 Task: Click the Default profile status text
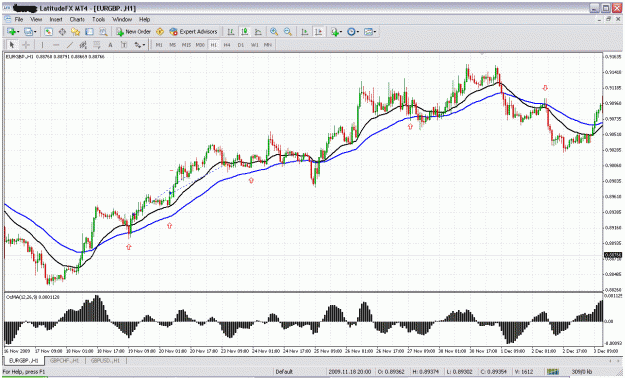pos(284,372)
